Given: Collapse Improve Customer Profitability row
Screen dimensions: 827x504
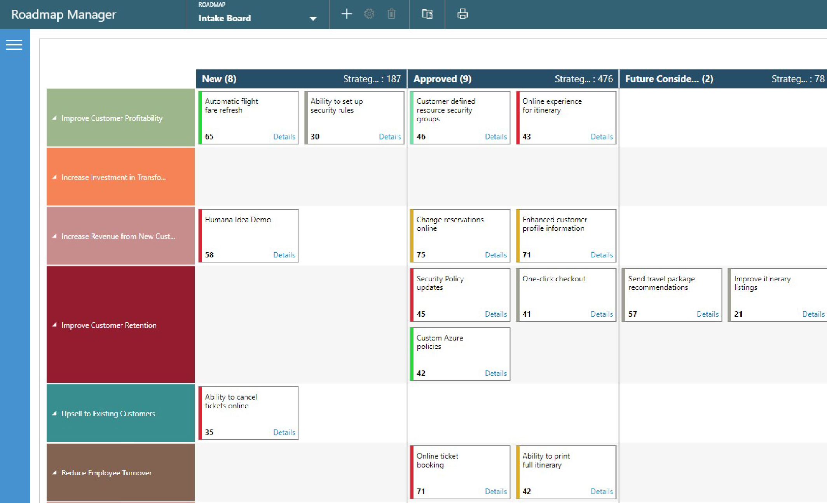Looking at the screenshot, I should [54, 118].
